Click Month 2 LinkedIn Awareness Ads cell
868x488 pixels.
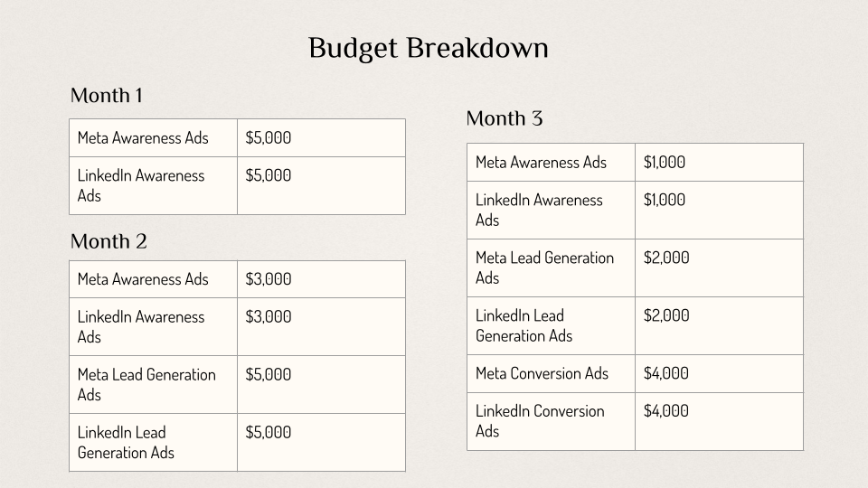(x=141, y=326)
